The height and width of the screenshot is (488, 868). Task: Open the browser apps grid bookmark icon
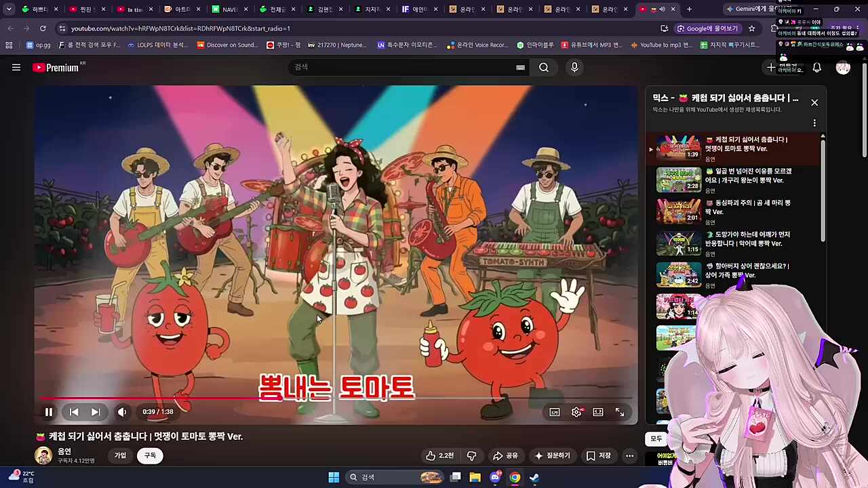click(9, 45)
